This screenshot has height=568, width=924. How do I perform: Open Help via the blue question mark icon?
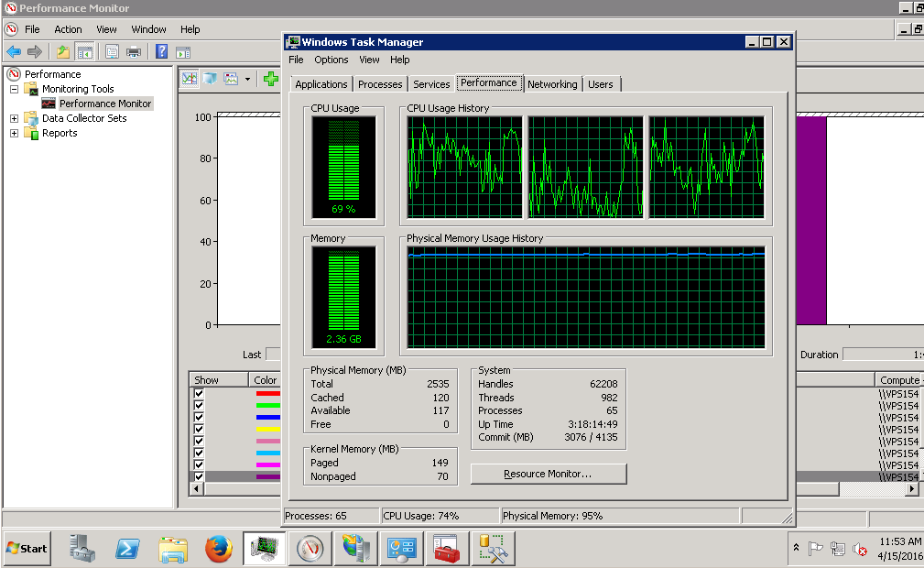click(161, 52)
